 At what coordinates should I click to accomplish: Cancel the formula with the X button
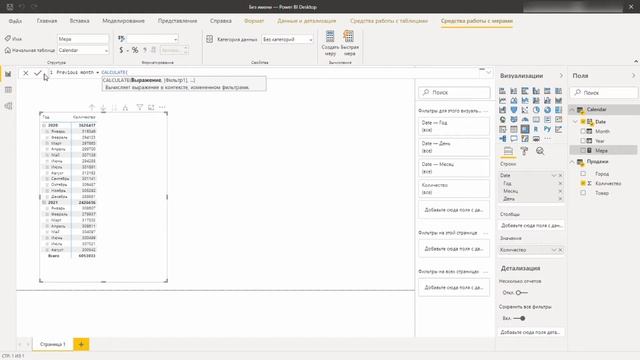pos(26,73)
